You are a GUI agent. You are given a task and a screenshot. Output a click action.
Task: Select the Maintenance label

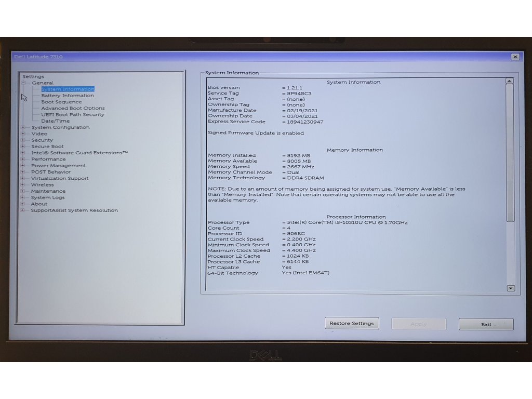48,191
